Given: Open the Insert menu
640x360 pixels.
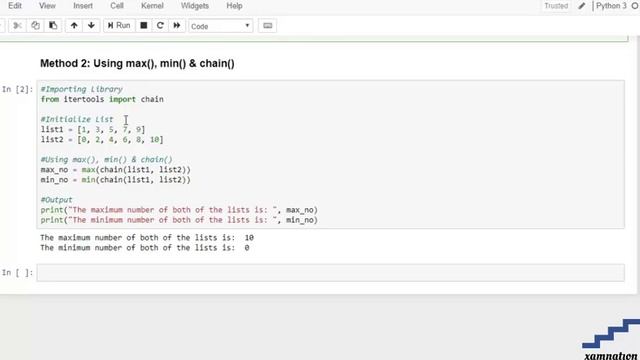Looking at the screenshot, I should pyautogui.click(x=83, y=6).
